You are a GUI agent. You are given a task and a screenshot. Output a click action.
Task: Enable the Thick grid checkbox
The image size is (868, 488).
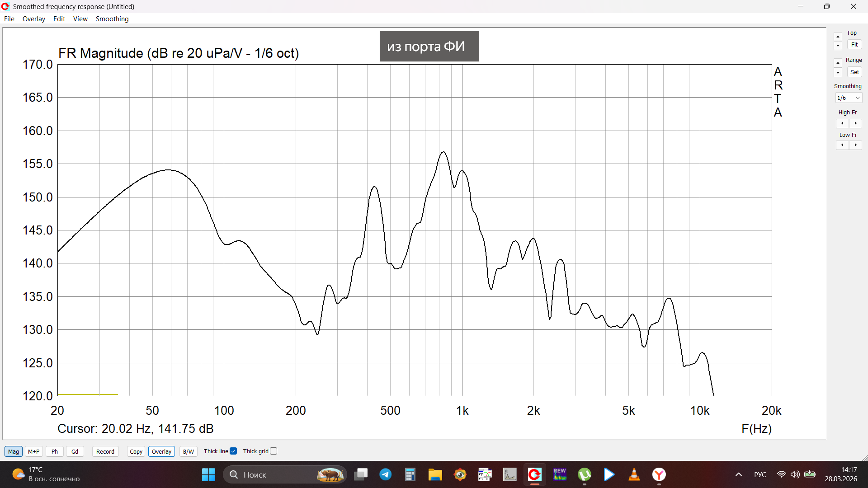click(274, 451)
